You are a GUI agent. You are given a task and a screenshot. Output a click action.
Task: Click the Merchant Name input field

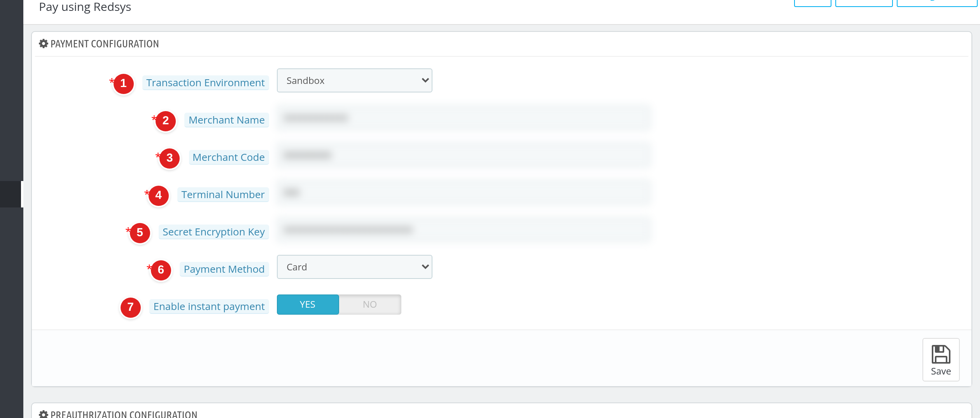[x=464, y=118]
